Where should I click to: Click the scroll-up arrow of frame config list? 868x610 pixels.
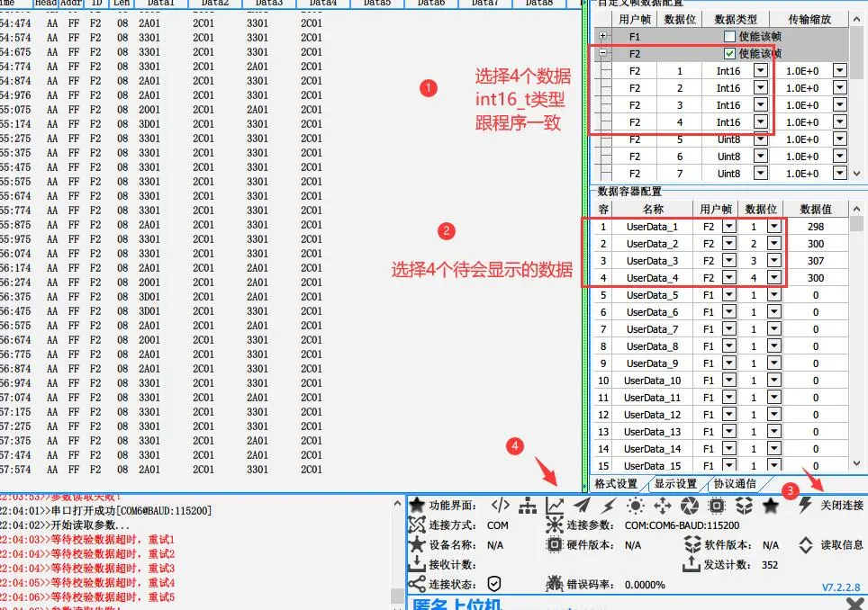coord(857,20)
